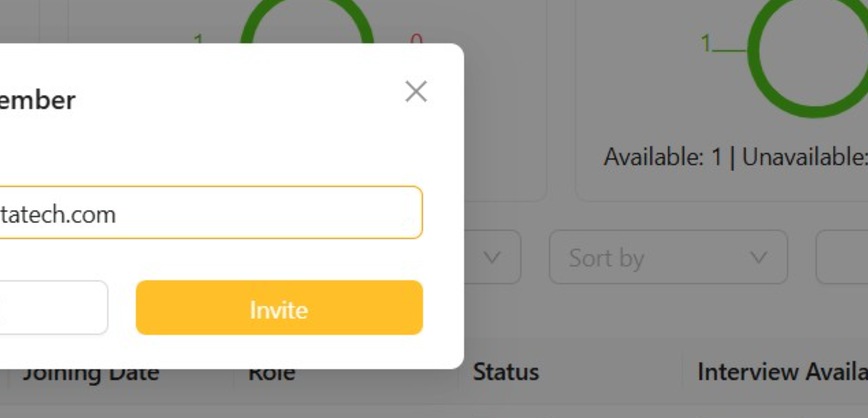The height and width of the screenshot is (418, 868).
Task: Click the yellow Invite button
Action: [279, 308]
